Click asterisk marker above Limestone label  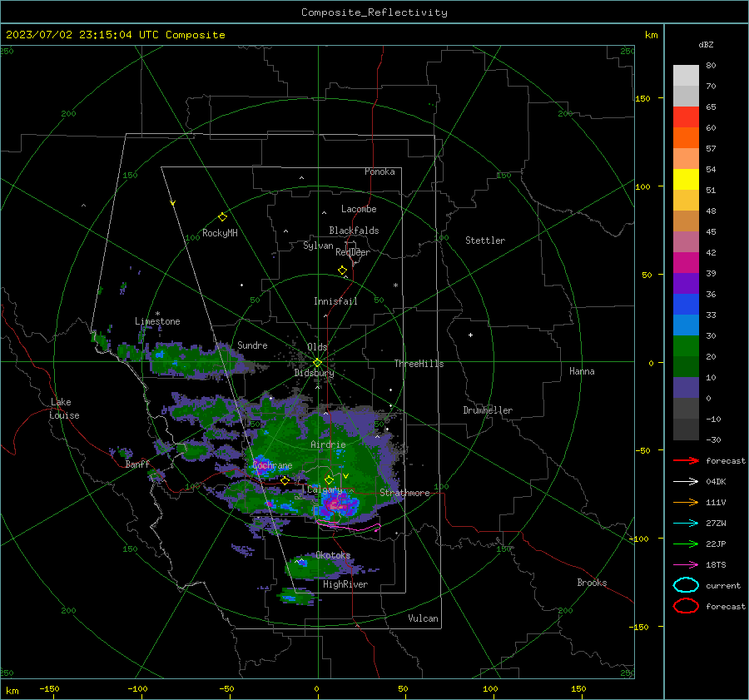pyautogui.click(x=157, y=314)
